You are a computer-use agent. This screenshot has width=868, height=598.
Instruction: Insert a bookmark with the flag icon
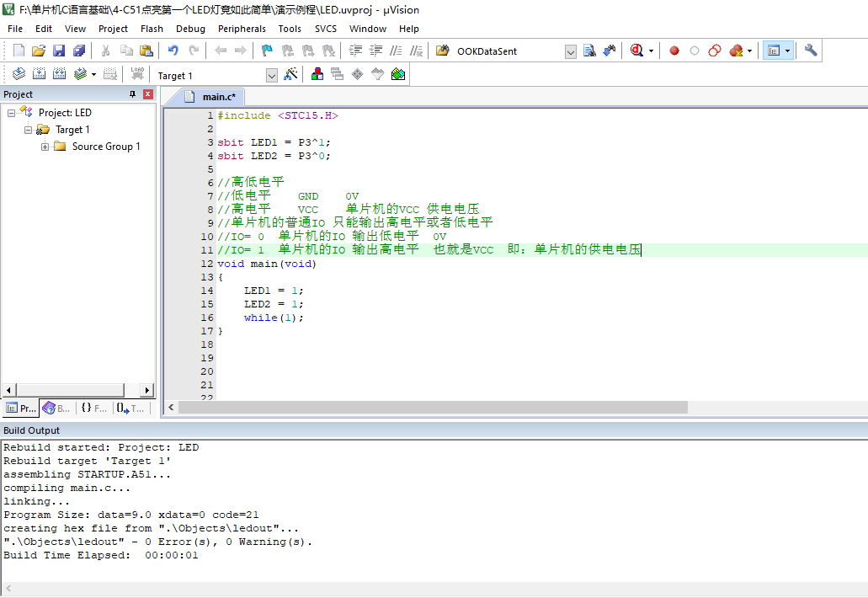coord(267,51)
